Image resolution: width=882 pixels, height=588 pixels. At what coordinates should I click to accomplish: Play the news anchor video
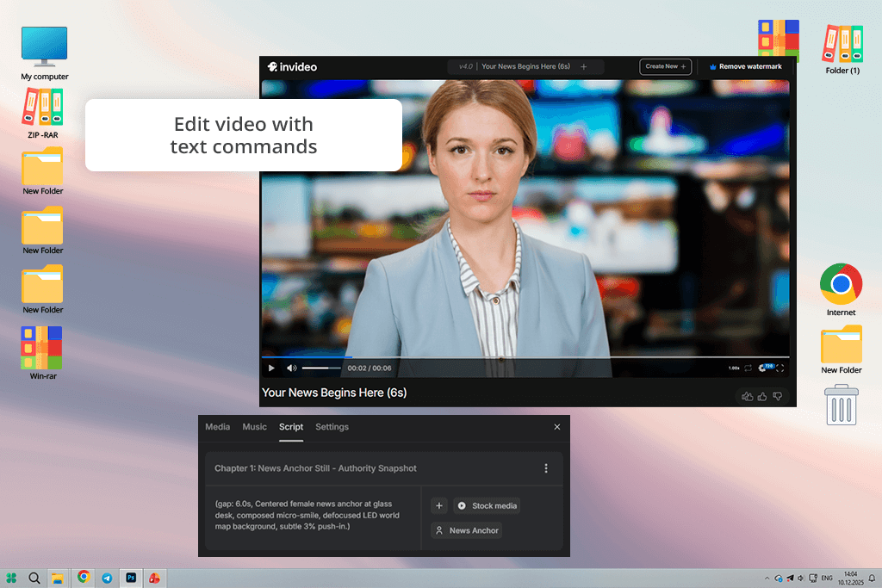coord(271,368)
